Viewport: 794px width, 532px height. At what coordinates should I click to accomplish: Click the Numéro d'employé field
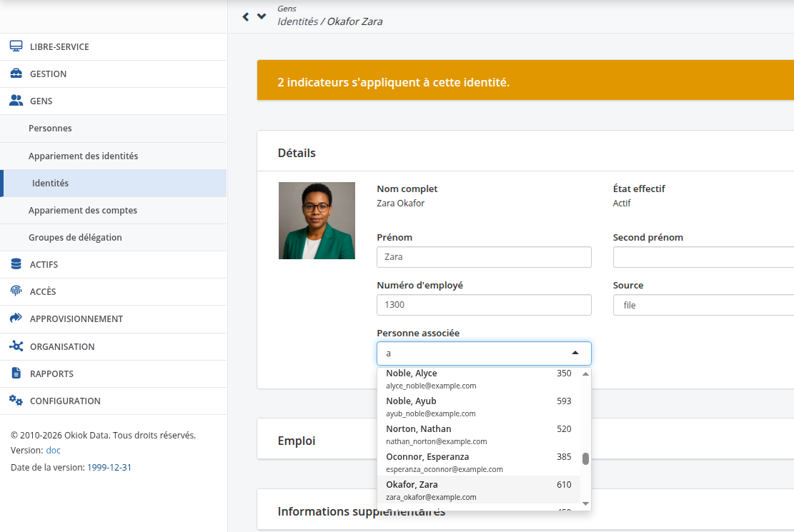point(484,305)
